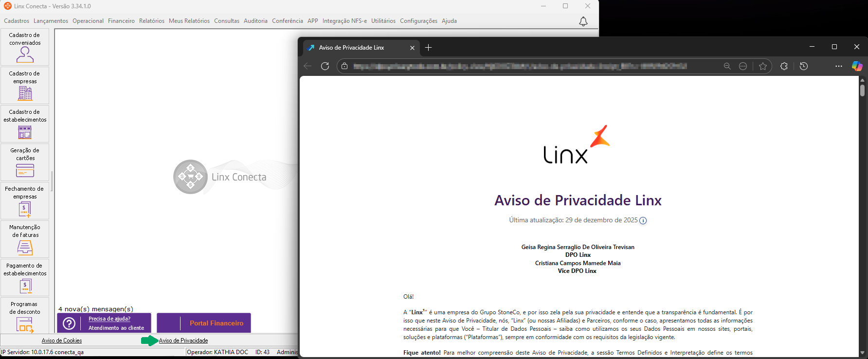Image resolution: width=868 pixels, height=359 pixels.
Task: Click the Aviso de Privacidade Linx heading
Action: (x=578, y=200)
